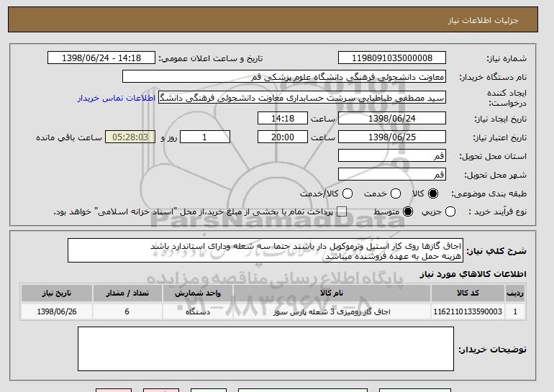The image size is (554, 392).
Task: Click the کد کالا column header
Action: pyautogui.click(x=468, y=293)
